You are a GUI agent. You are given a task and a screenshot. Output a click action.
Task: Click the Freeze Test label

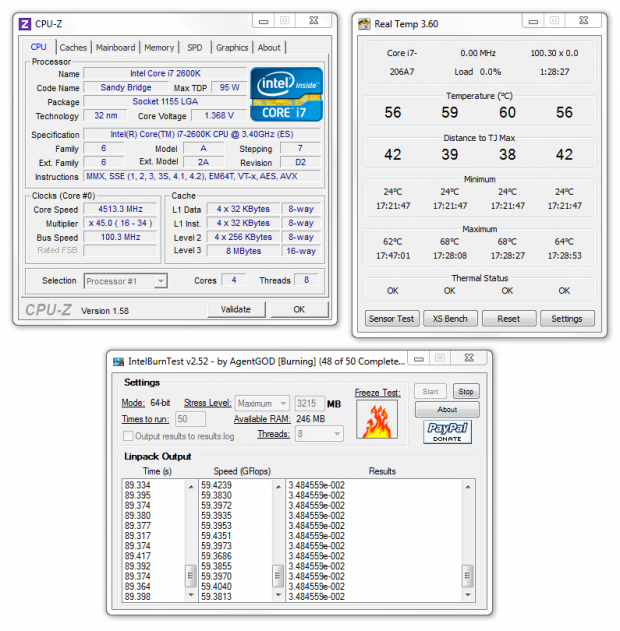(377, 393)
